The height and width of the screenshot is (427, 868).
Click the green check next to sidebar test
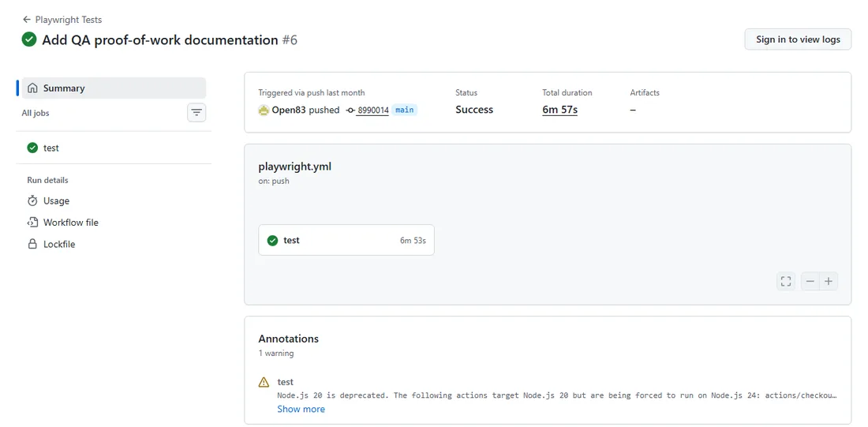32,148
